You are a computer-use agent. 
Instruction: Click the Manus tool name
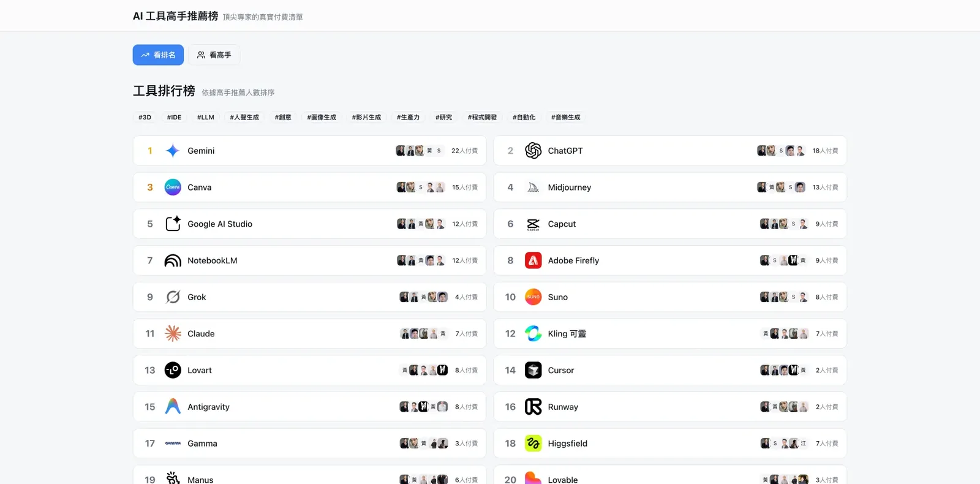point(200,480)
